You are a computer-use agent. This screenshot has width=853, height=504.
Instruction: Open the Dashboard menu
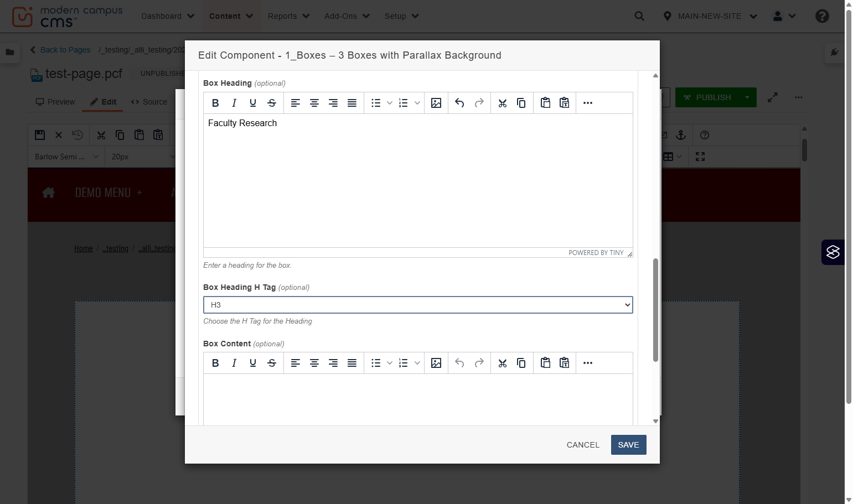pyautogui.click(x=168, y=16)
